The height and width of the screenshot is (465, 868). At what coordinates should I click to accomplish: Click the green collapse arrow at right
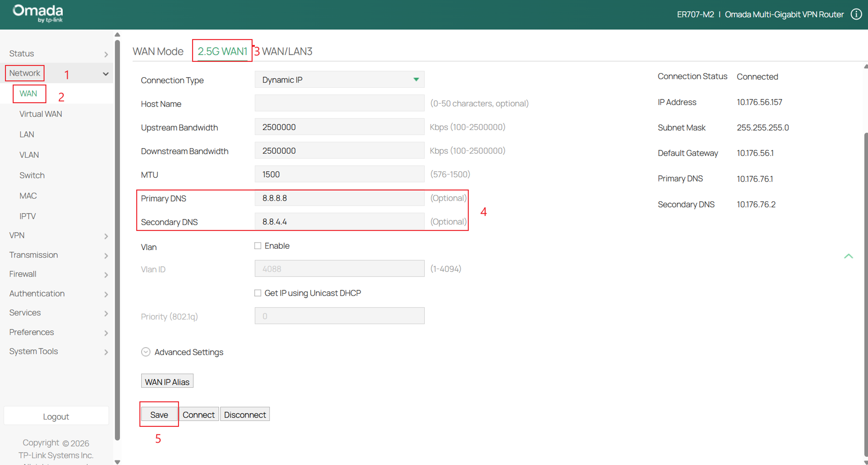[x=849, y=256]
